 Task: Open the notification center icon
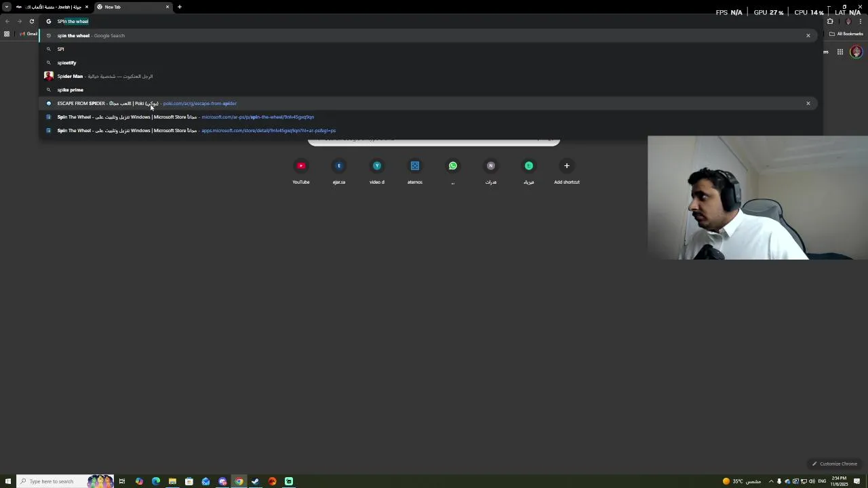(857, 481)
